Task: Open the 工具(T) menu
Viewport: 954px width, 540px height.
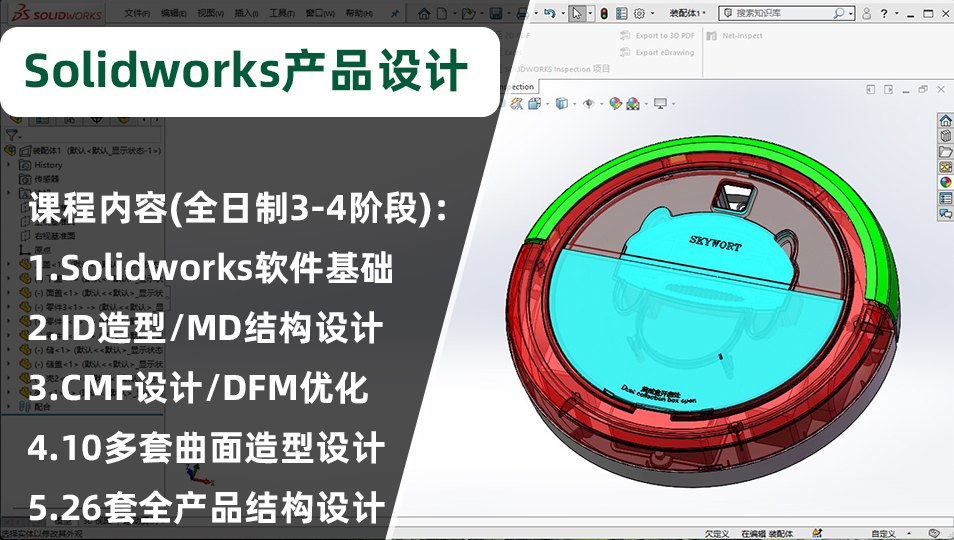Action: point(282,13)
